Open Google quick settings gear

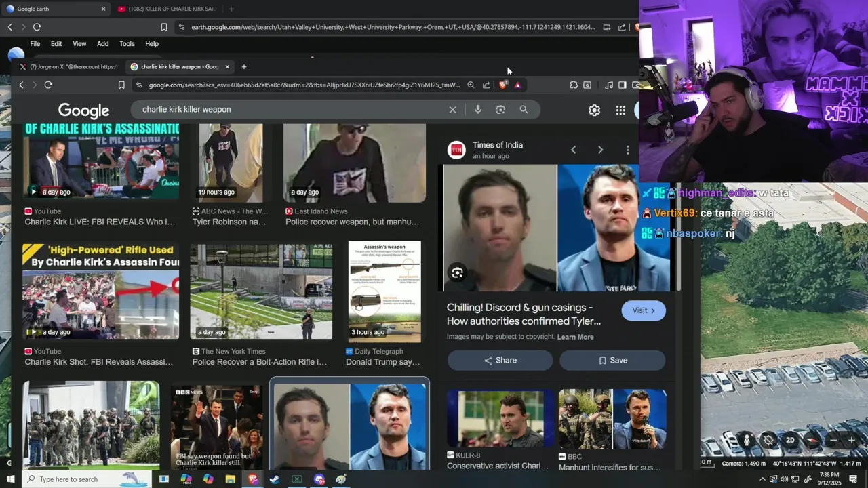[594, 110]
